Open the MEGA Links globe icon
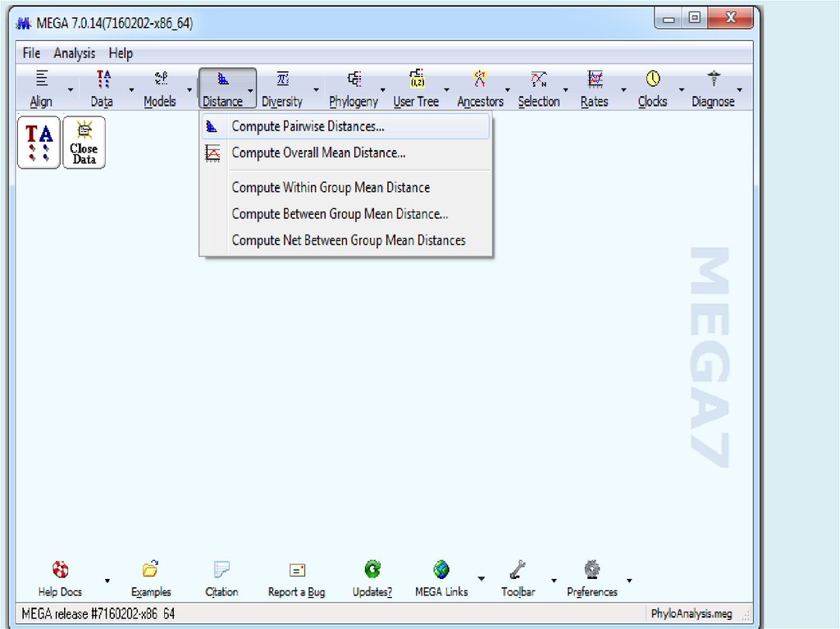The height and width of the screenshot is (629, 840). [441, 569]
